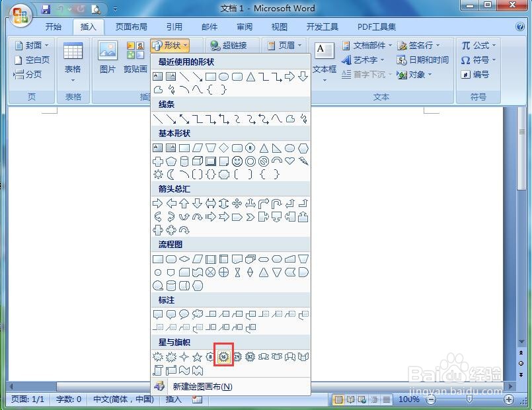532x410 pixels.
Task: Select the diamond basic shape
Action: (x=223, y=147)
